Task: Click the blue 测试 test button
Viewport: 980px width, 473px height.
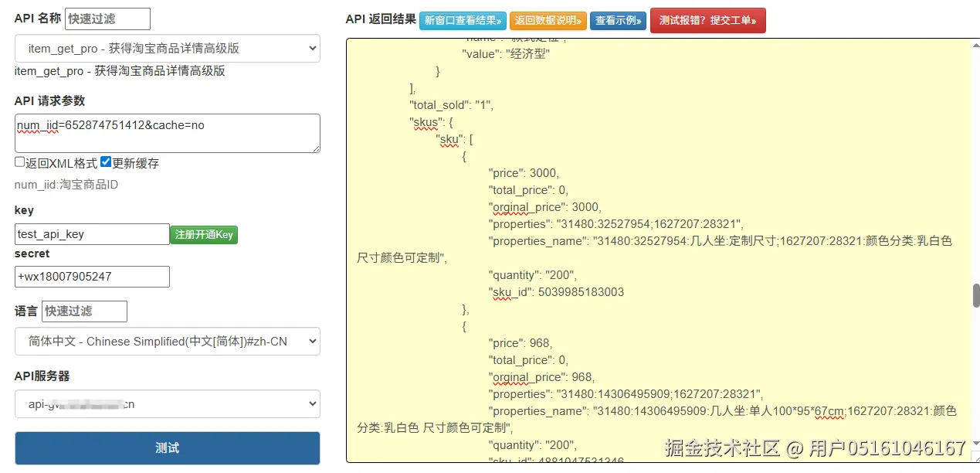Action: pyautogui.click(x=167, y=448)
